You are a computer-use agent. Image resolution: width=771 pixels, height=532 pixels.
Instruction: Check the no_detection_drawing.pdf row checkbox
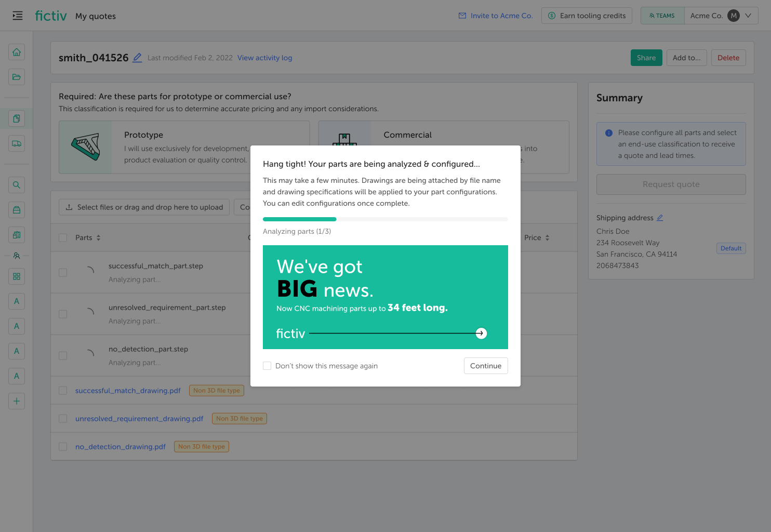[63, 446]
